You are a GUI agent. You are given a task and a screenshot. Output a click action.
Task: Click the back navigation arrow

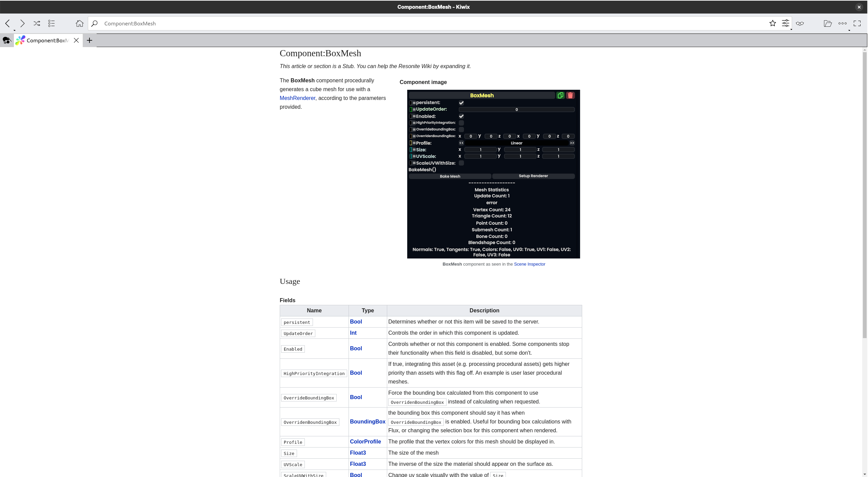tap(8, 23)
